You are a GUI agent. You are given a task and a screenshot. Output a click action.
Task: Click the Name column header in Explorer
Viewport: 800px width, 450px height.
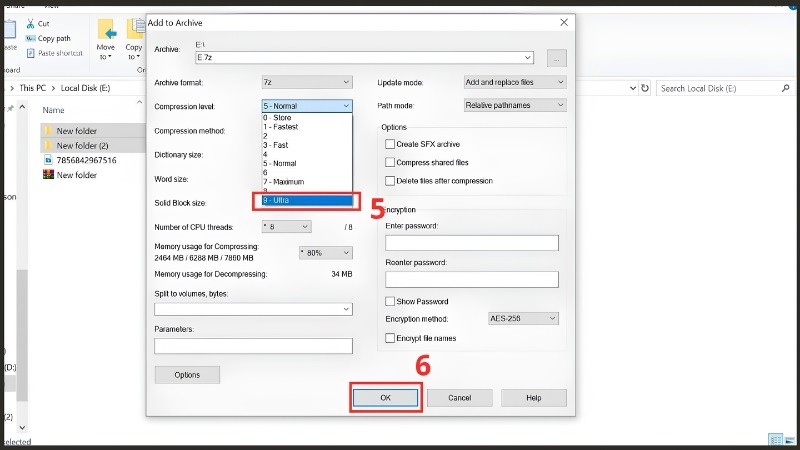pos(53,110)
